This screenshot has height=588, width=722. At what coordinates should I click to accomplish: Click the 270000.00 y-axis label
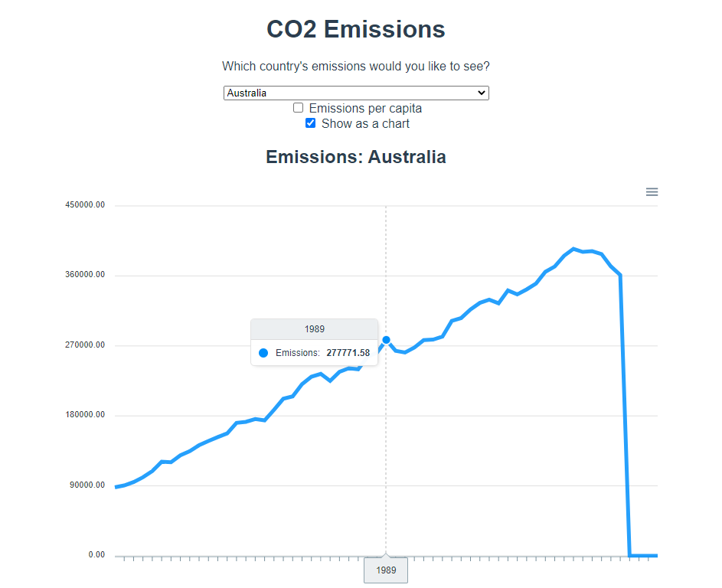(x=86, y=345)
